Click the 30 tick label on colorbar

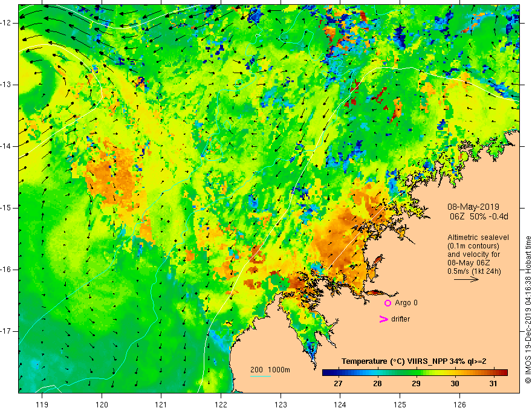coord(455,384)
